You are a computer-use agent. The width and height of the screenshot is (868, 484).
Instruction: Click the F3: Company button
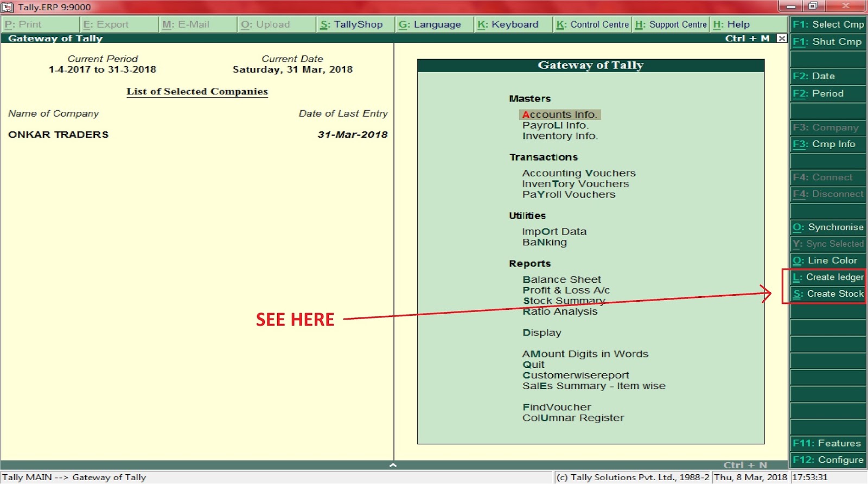tap(828, 128)
